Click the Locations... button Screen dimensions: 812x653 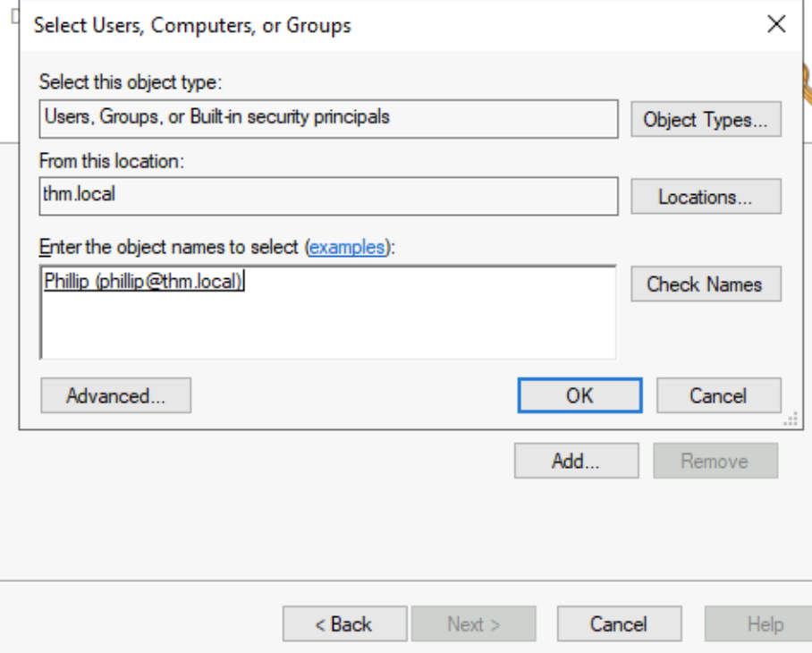tap(706, 197)
